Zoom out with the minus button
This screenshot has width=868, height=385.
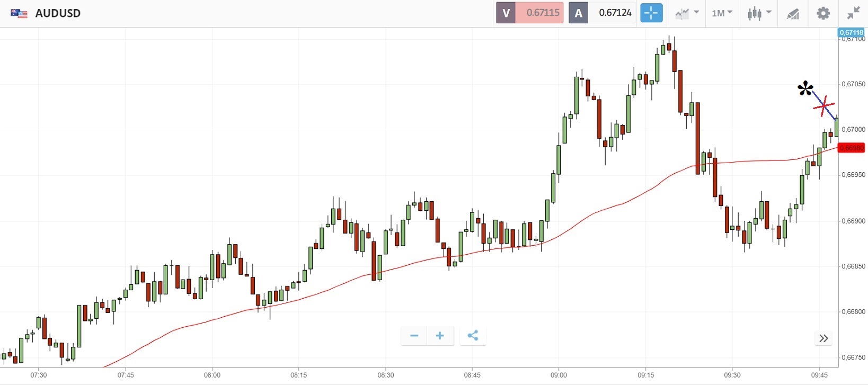[x=414, y=336]
